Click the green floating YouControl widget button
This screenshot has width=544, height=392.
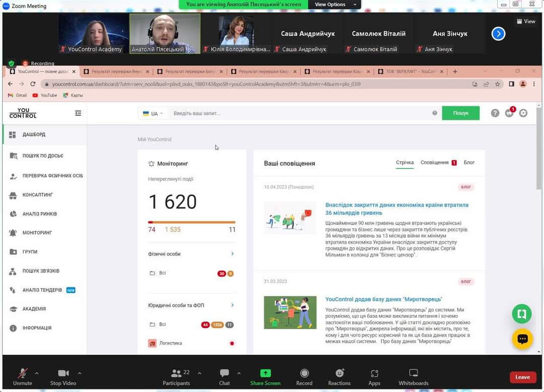521,313
